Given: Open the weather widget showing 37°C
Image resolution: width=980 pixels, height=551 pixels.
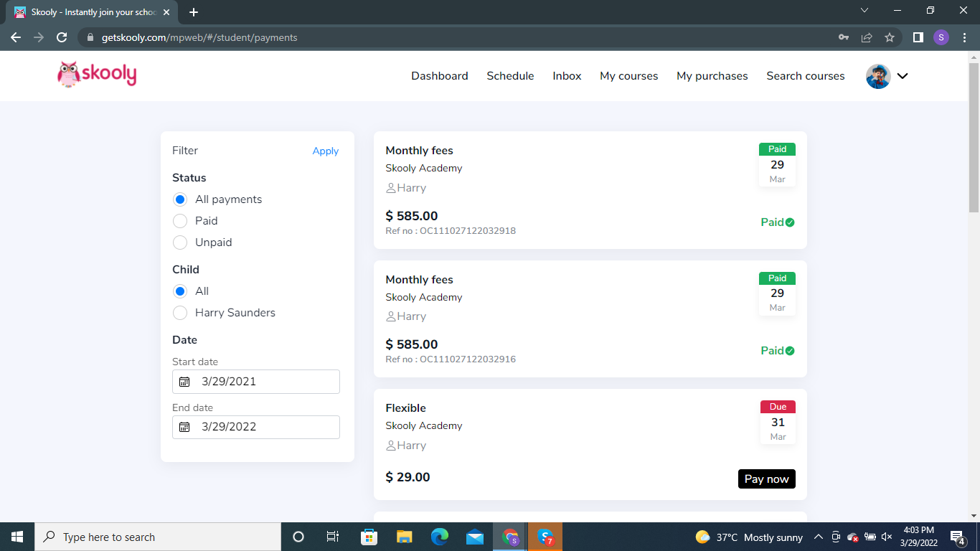Looking at the screenshot, I should [x=749, y=537].
